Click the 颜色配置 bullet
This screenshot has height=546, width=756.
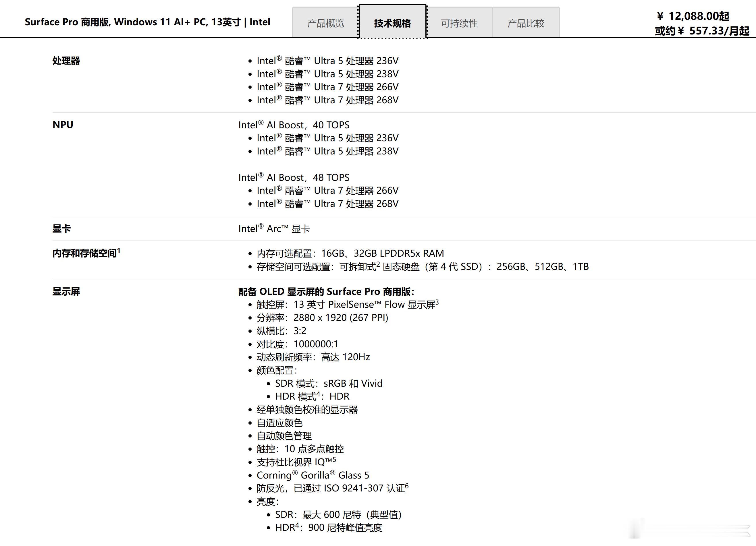(x=277, y=370)
